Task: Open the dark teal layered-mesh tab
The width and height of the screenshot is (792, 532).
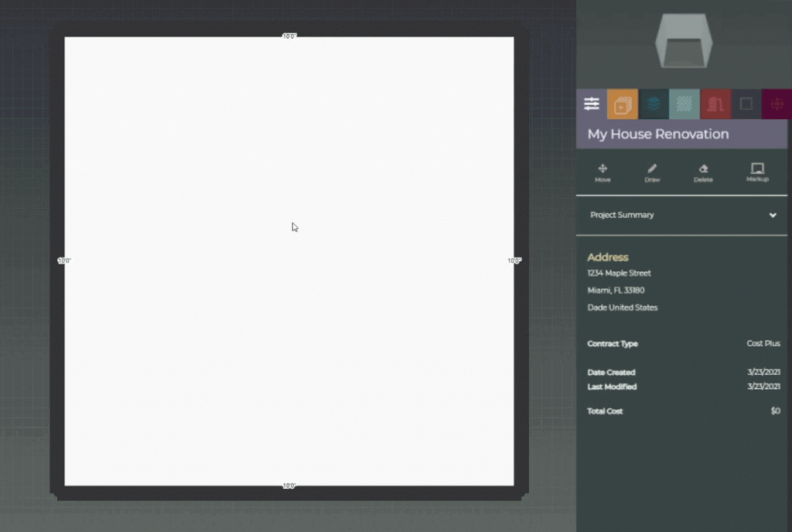Action: [x=654, y=104]
